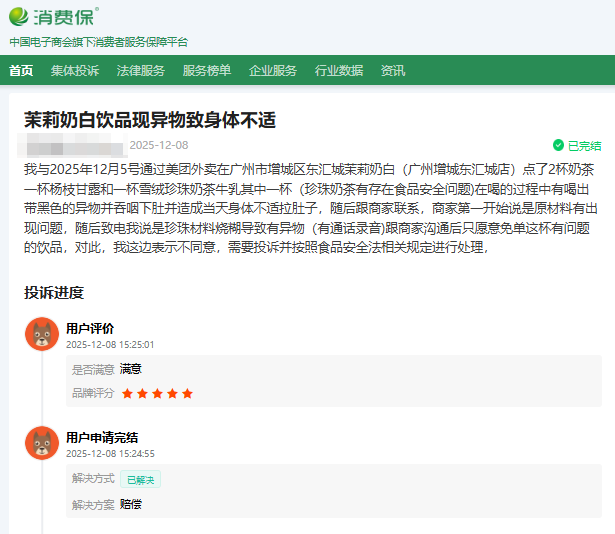Open the 法律服务 navigation item

pos(141,70)
